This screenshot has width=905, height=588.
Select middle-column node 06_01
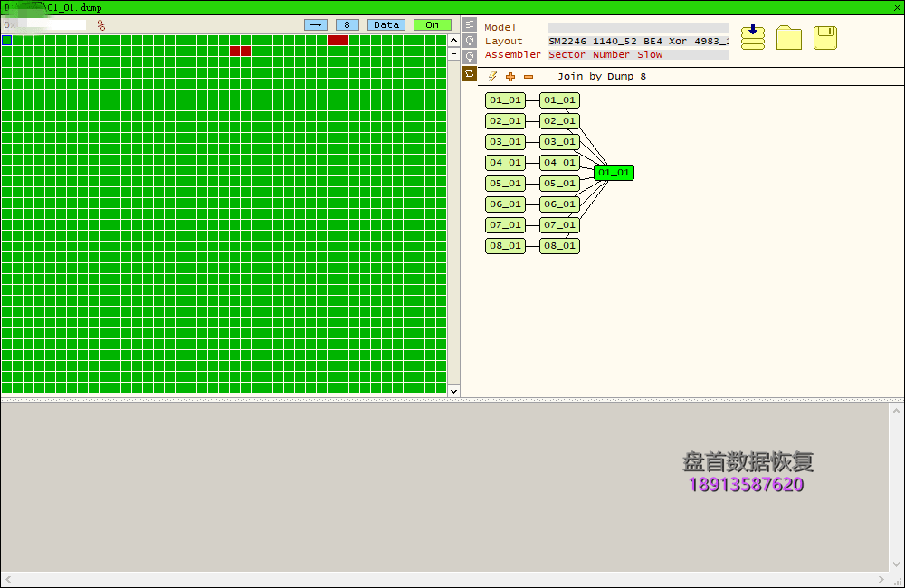tap(560, 204)
